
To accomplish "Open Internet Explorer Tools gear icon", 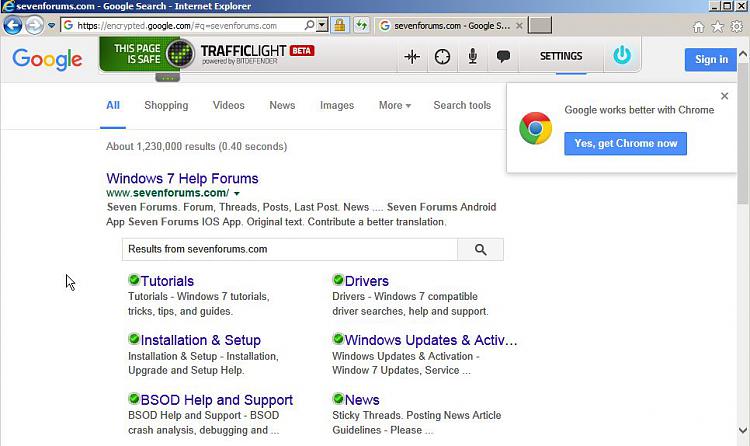I will click(x=737, y=26).
